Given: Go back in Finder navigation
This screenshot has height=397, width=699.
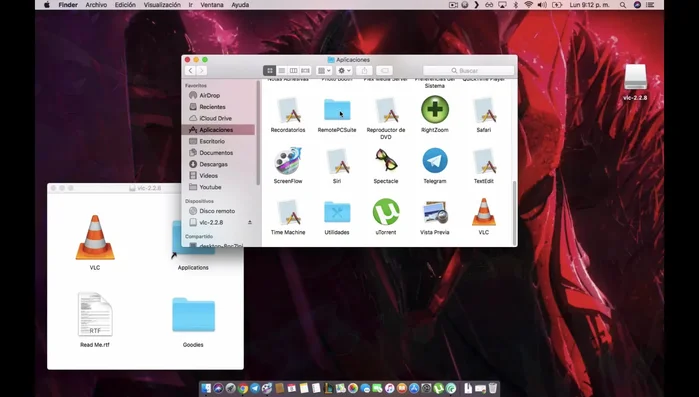Looking at the screenshot, I should tap(190, 70).
